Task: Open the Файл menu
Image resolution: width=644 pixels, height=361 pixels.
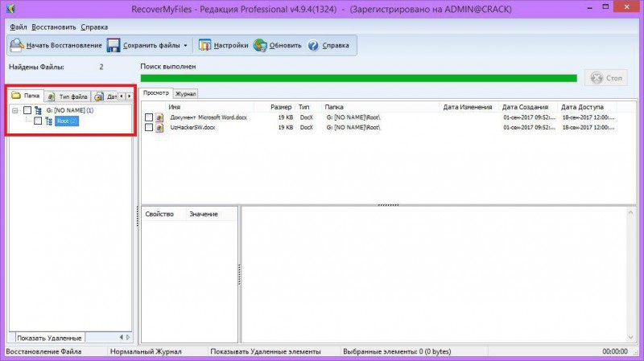Action: point(19,27)
